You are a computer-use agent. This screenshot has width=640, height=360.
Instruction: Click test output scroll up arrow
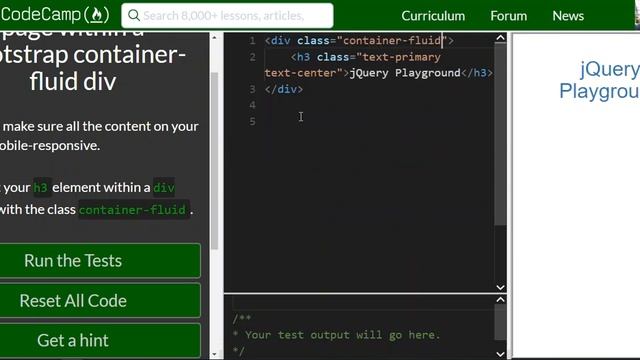point(500,300)
